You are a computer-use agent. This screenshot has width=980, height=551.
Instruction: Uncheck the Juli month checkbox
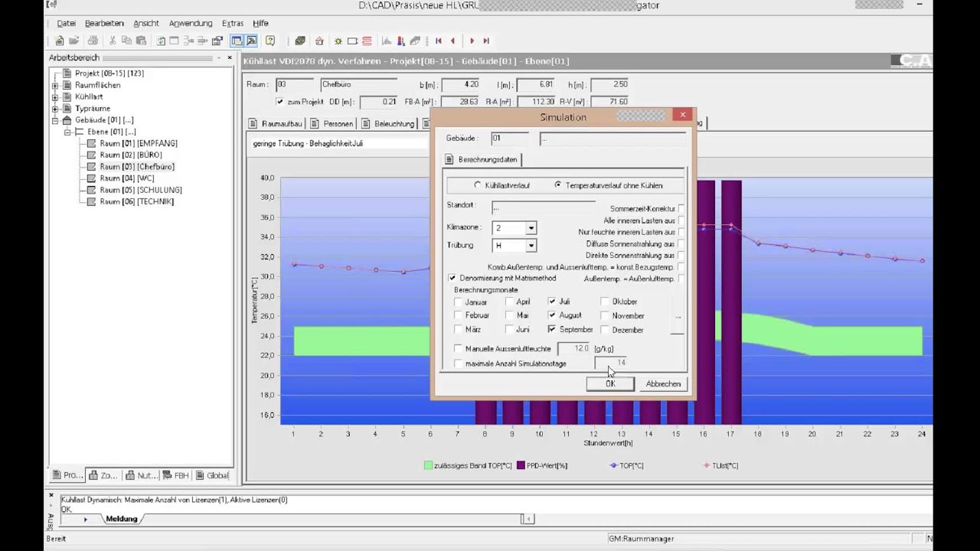pyautogui.click(x=552, y=302)
